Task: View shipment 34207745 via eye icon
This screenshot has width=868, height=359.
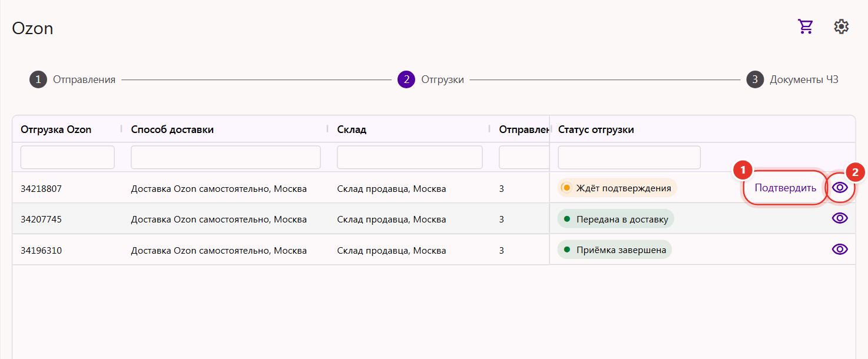Action: 840,218
